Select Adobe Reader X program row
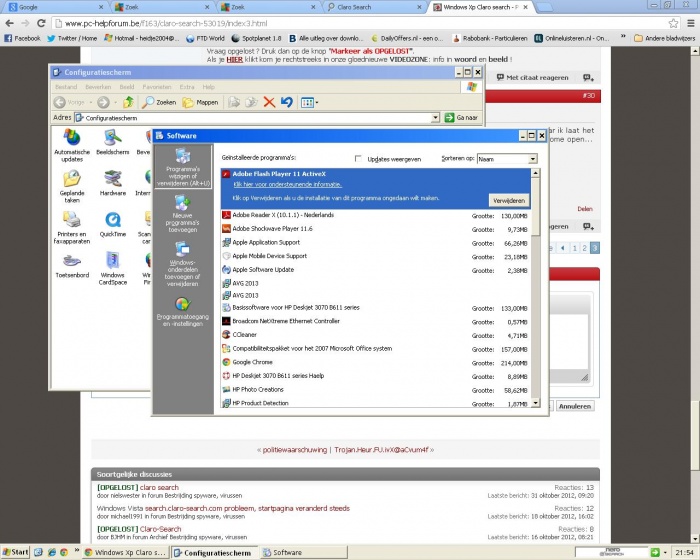This screenshot has height=560, width=700. pyautogui.click(x=375, y=215)
